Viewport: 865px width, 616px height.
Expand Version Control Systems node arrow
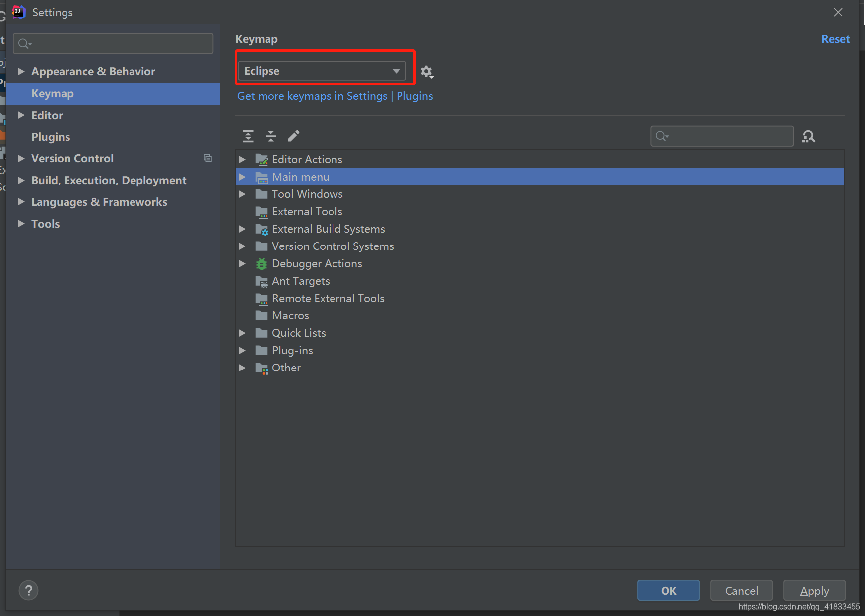tap(242, 246)
